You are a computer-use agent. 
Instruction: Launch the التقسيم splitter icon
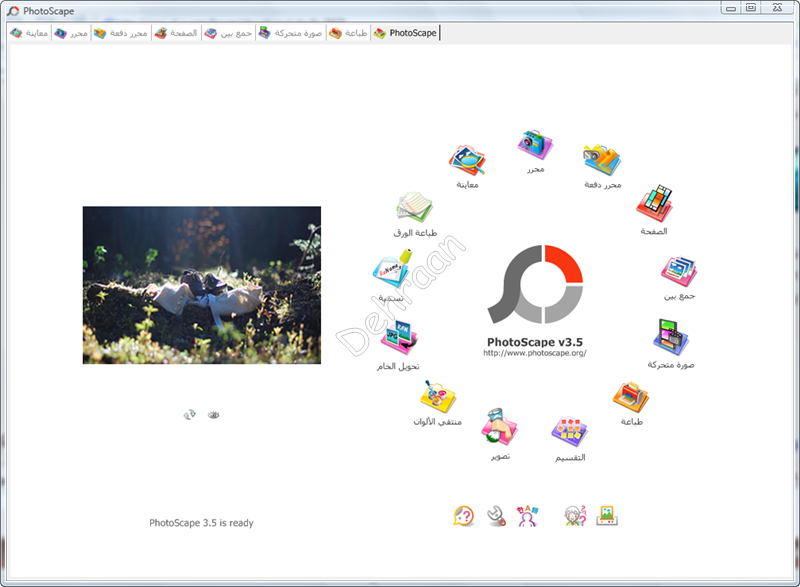point(570,432)
